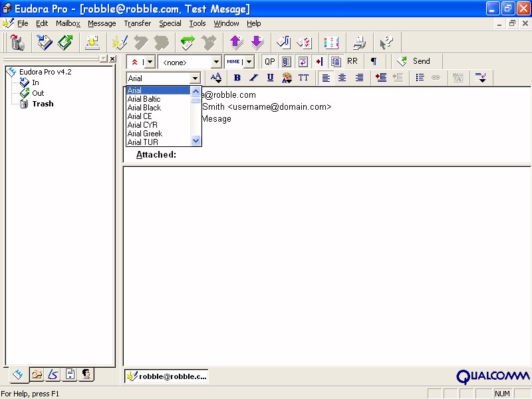This screenshot has height=399, width=532.
Task: Apply TT fixed-width text
Action: (303, 78)
